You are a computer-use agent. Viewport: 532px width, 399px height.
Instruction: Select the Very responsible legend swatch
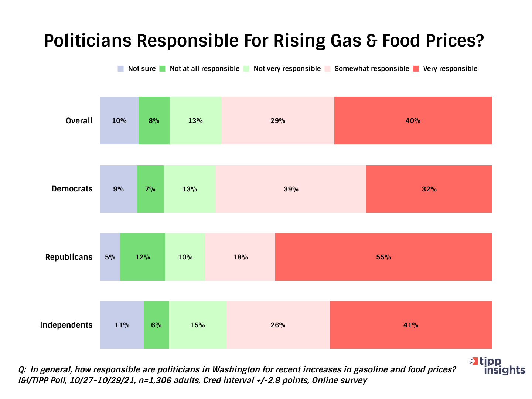tap(416, 69)
